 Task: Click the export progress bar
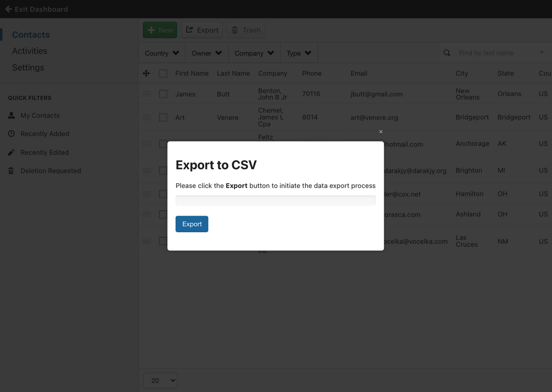click(275, 201)
